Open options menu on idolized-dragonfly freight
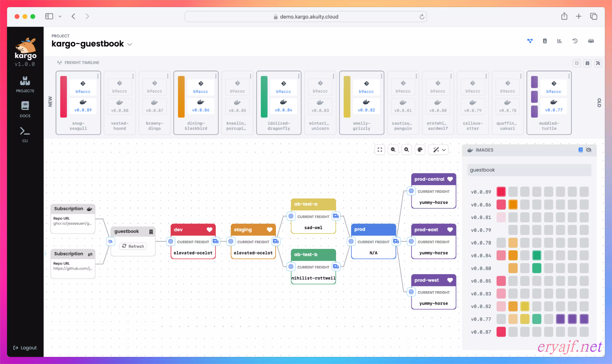The width and height of the screenshot is (612, 364). coord(299,76)
